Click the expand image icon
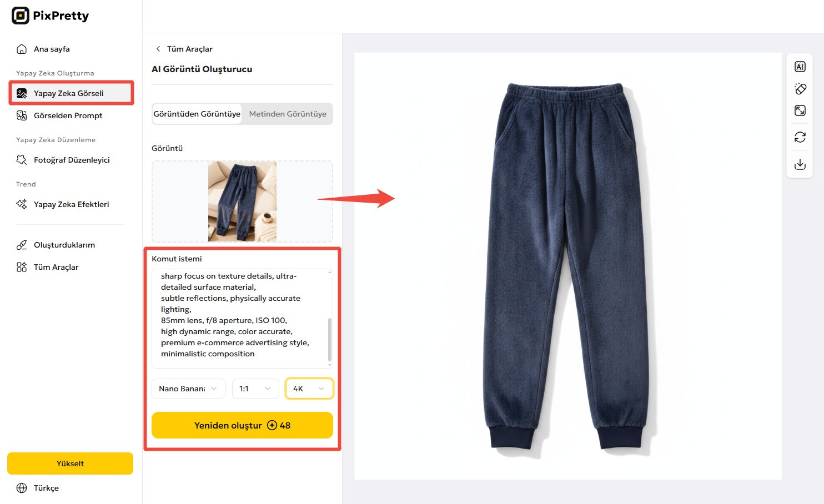Screen dimensions: 824x504 coord(800,110)
